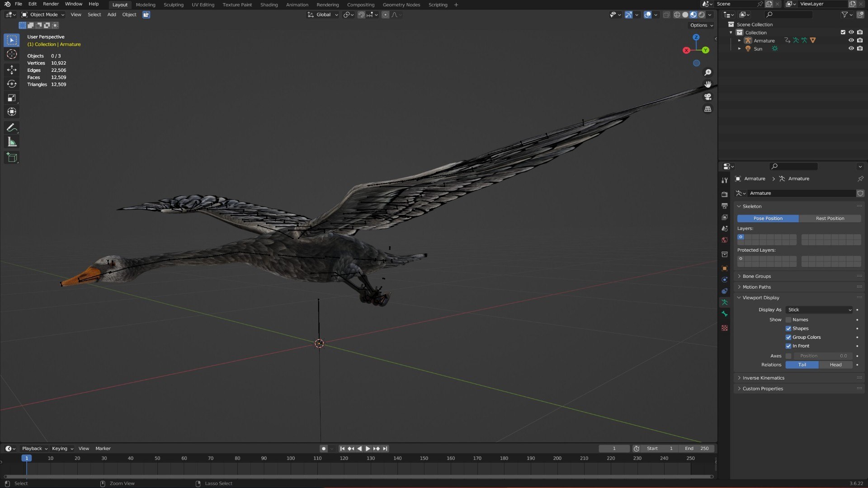This screenshot has height=488, width=868.
Task: Switch to the Shading workspace tab
Action: pyautogui.click(x=269, y=5)
